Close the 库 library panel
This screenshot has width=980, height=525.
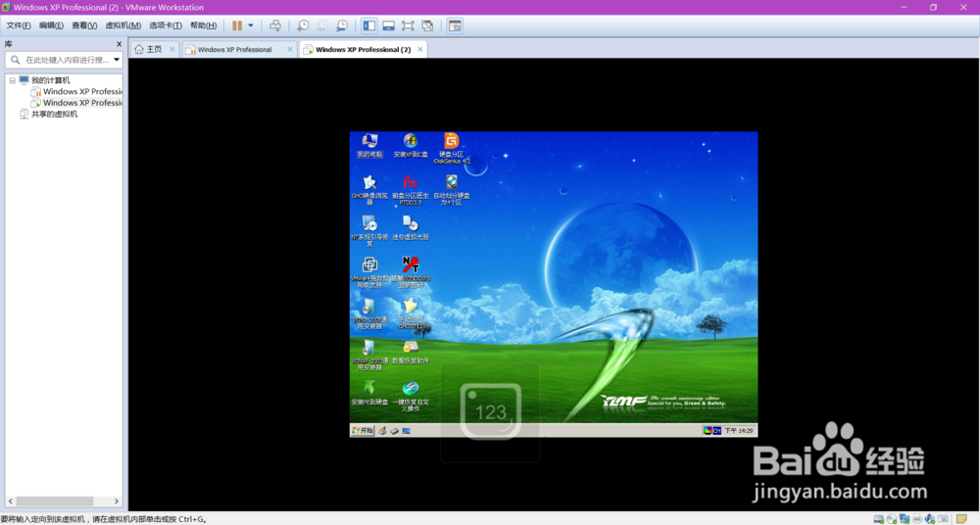click(x=119, y=44)
